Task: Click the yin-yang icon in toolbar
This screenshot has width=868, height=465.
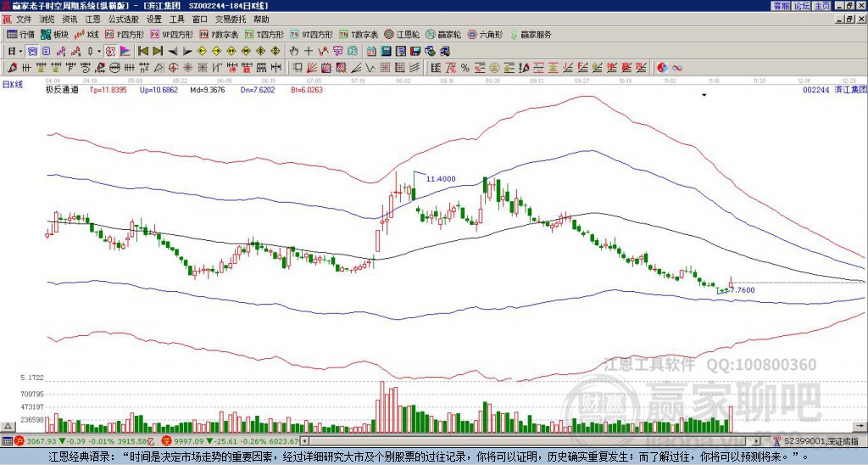Action: coord(662,68)
